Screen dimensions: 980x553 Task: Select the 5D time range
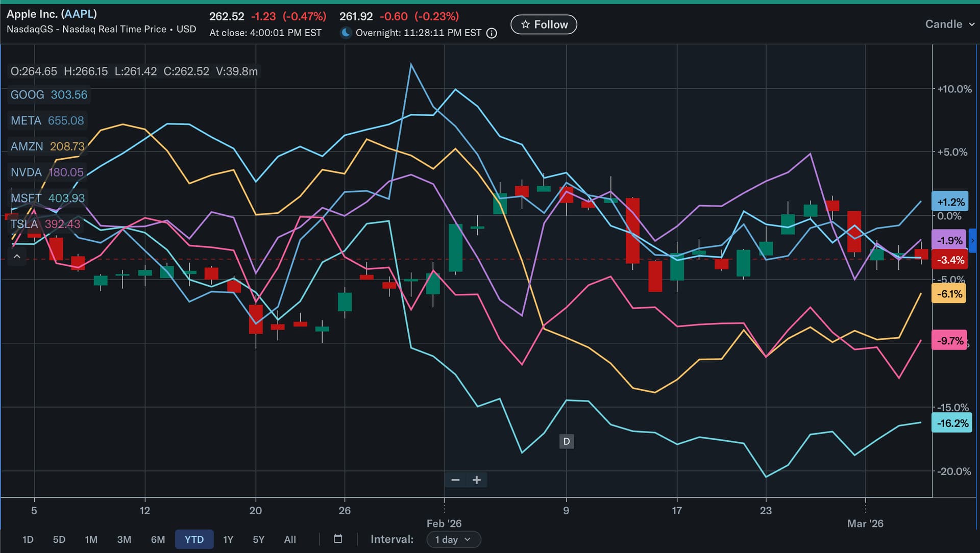pyautogui.click(x=59, y=539)
